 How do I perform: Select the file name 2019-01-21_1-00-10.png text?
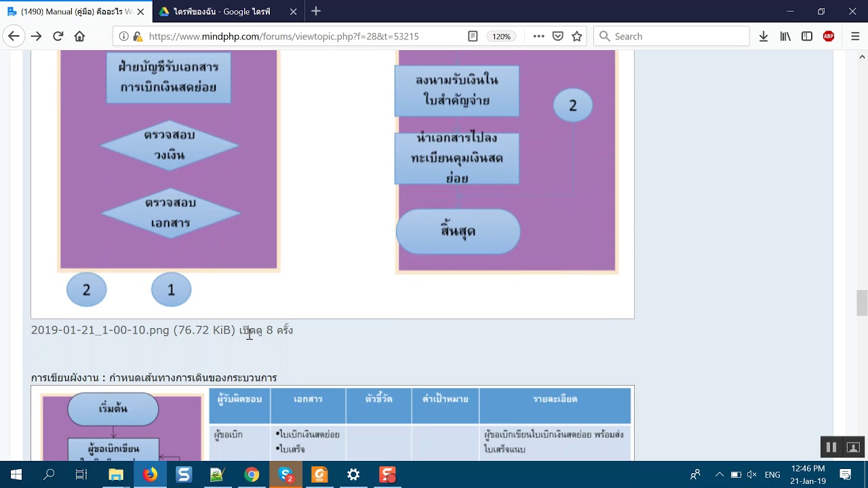click(x=100, y=330)
